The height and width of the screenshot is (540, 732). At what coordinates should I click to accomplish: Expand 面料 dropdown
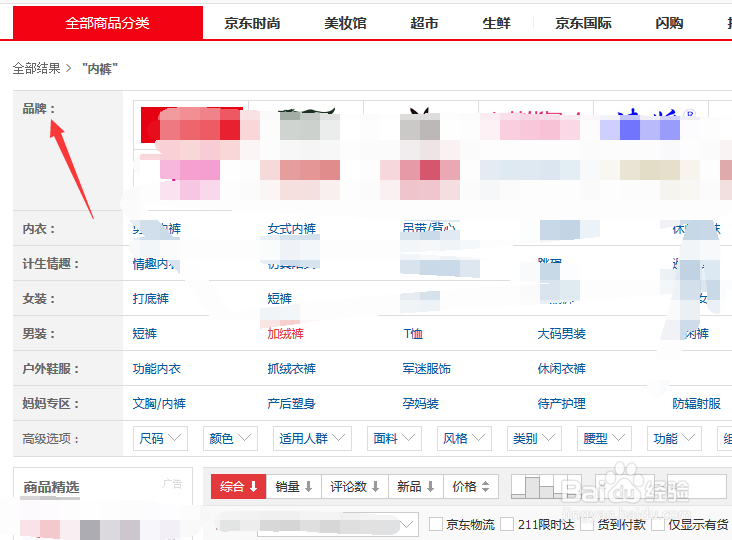[x=394, y=438]
